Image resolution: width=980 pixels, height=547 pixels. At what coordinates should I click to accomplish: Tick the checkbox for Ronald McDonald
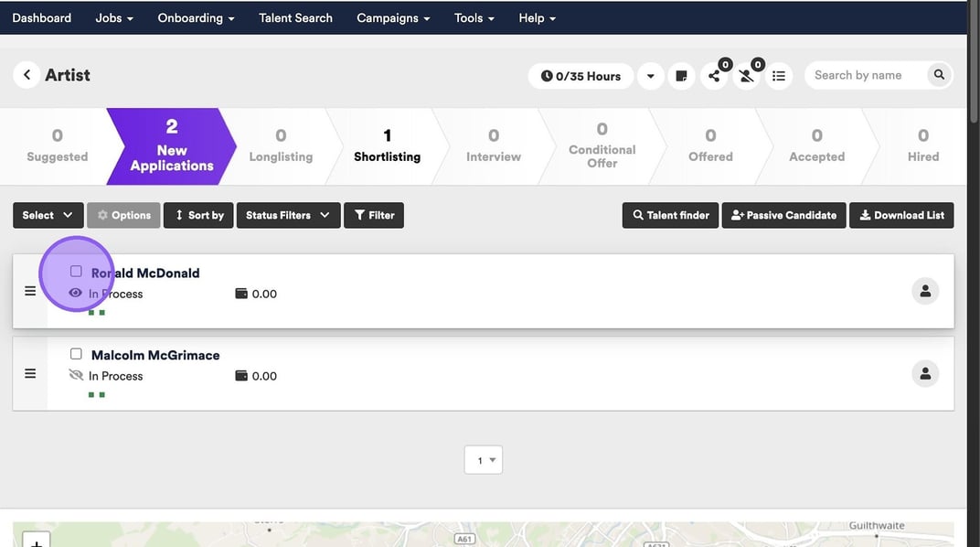coord(76,272)
